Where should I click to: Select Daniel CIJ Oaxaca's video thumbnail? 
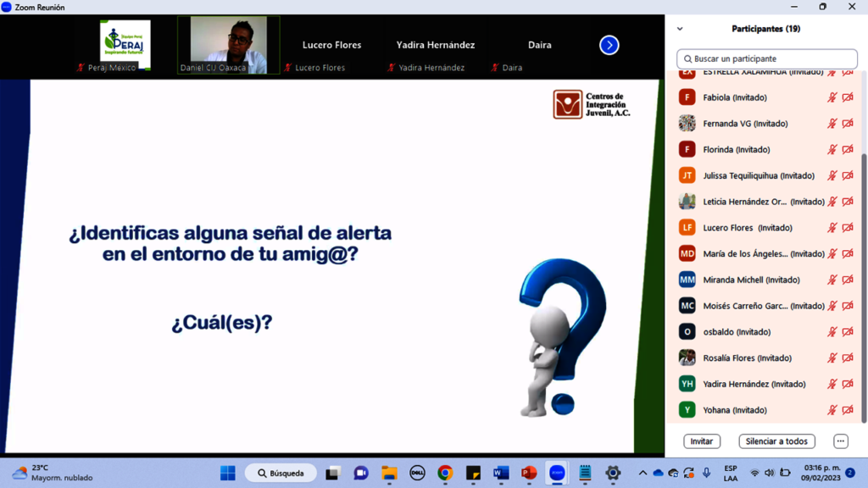tap(229, 45)
